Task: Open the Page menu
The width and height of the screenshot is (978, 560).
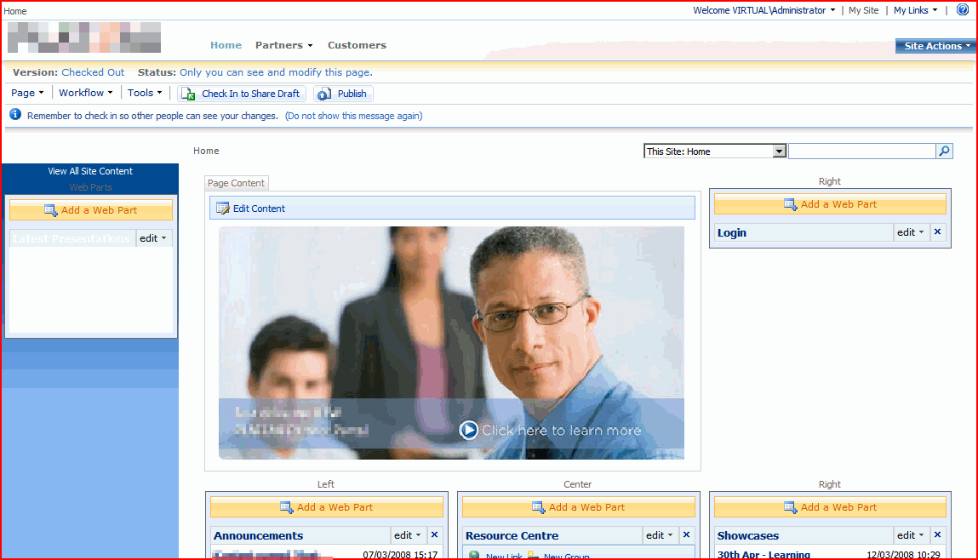Action: tap(27, 94)
